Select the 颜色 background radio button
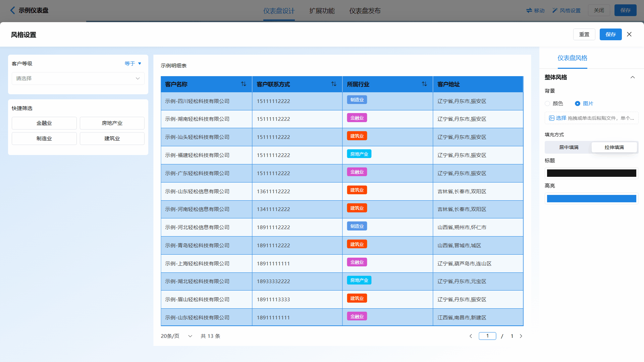 pyautogui.click(x=547, y=104)
